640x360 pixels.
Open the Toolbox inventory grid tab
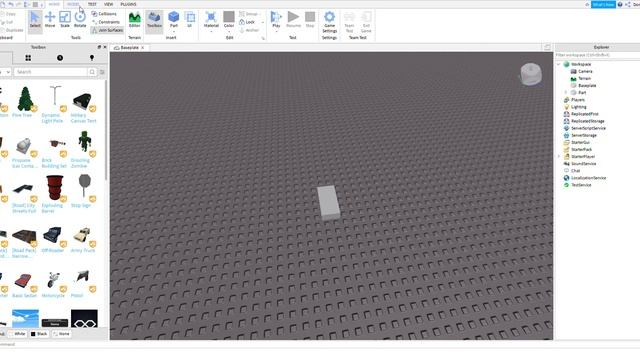28,58
